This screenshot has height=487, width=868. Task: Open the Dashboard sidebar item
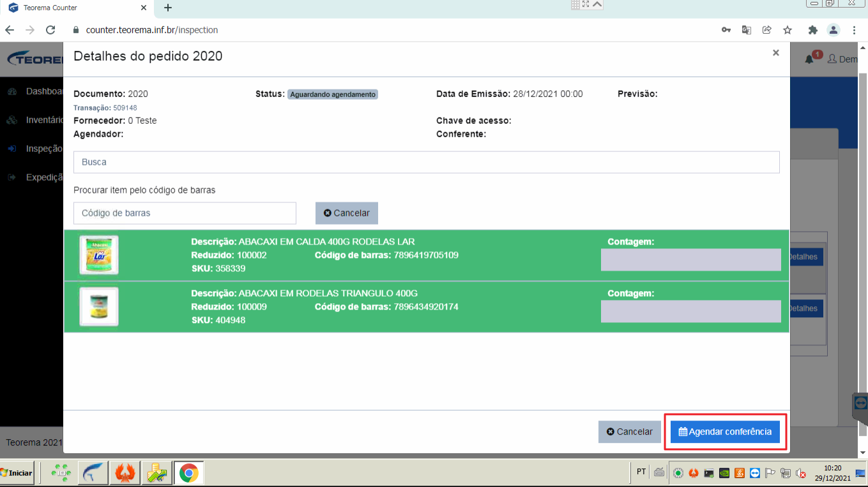[44, 91]
